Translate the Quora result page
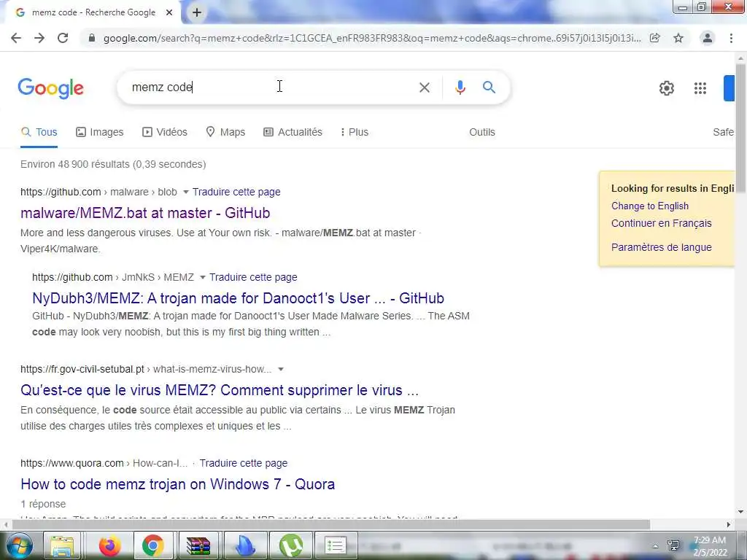 (244, 463)
